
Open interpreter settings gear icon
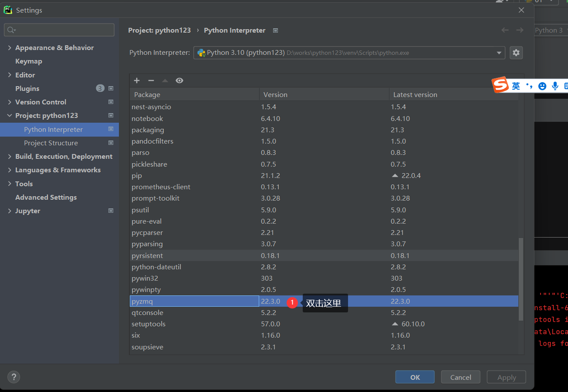click(516, 53)
